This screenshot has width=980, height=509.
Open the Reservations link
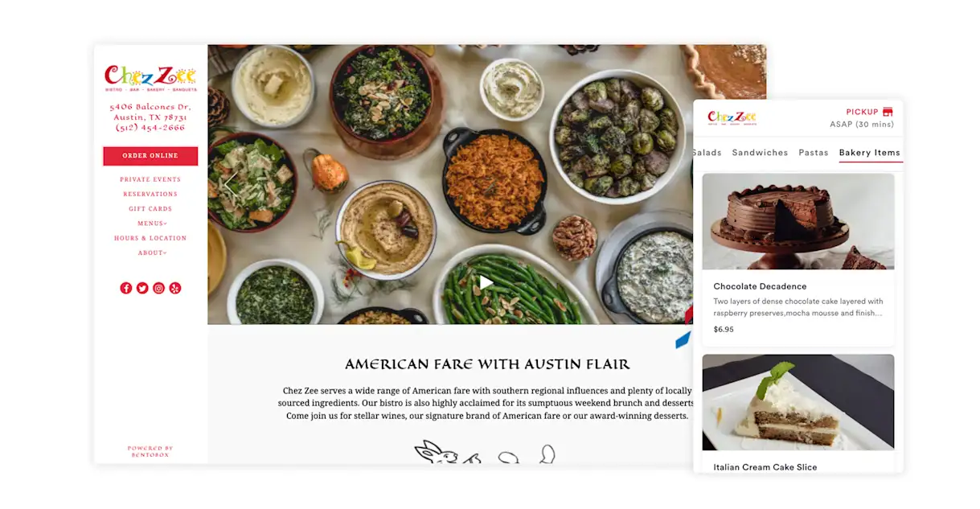[150, 194]
